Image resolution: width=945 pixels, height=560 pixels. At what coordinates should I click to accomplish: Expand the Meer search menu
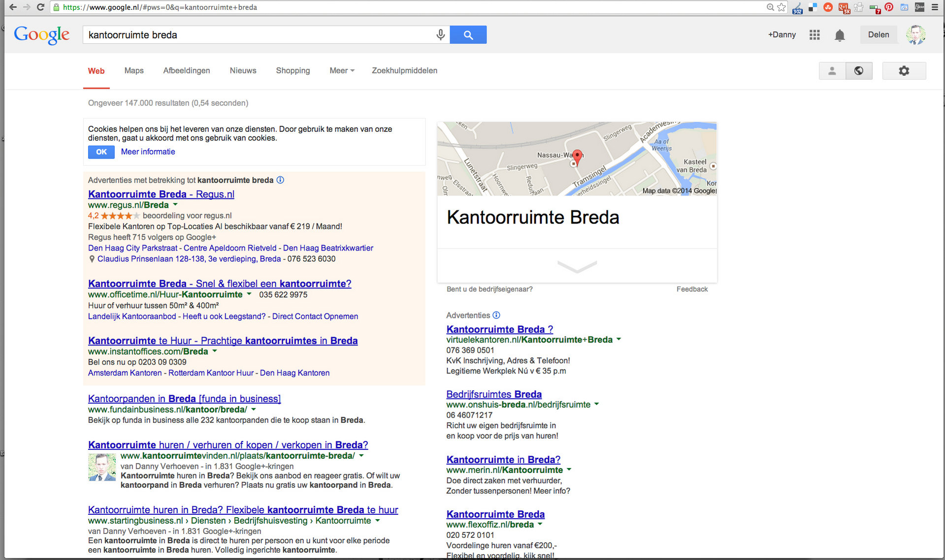342,70
